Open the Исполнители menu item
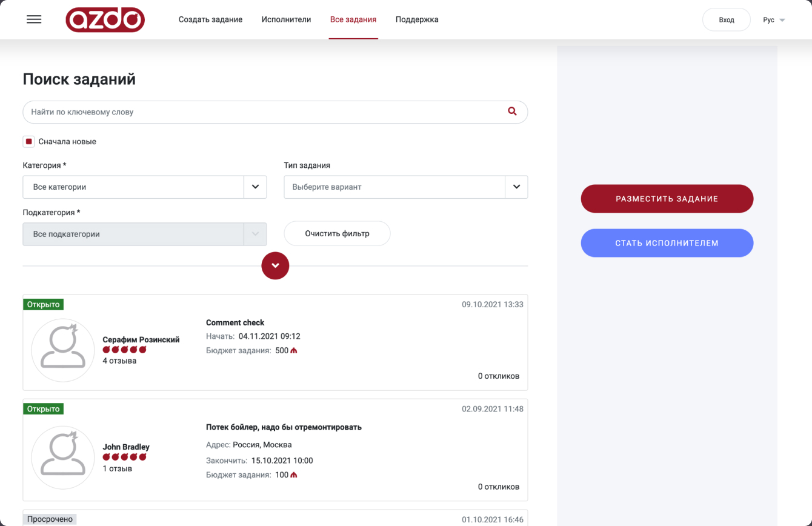This screenshot has width=812, height=526. (286, 19)
